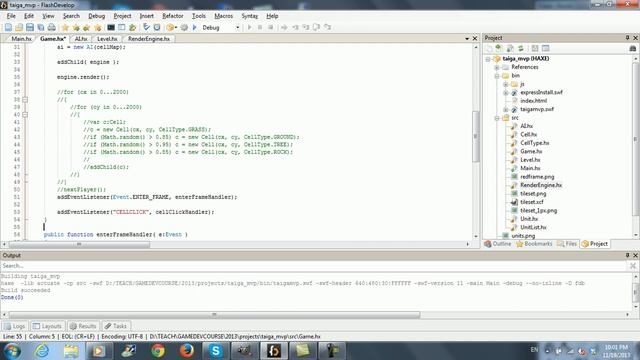This screenshot has height=360, width=640.
Task: Open the Layouts bottom tab
Action: pyautogui.click(x=47, y=326)
